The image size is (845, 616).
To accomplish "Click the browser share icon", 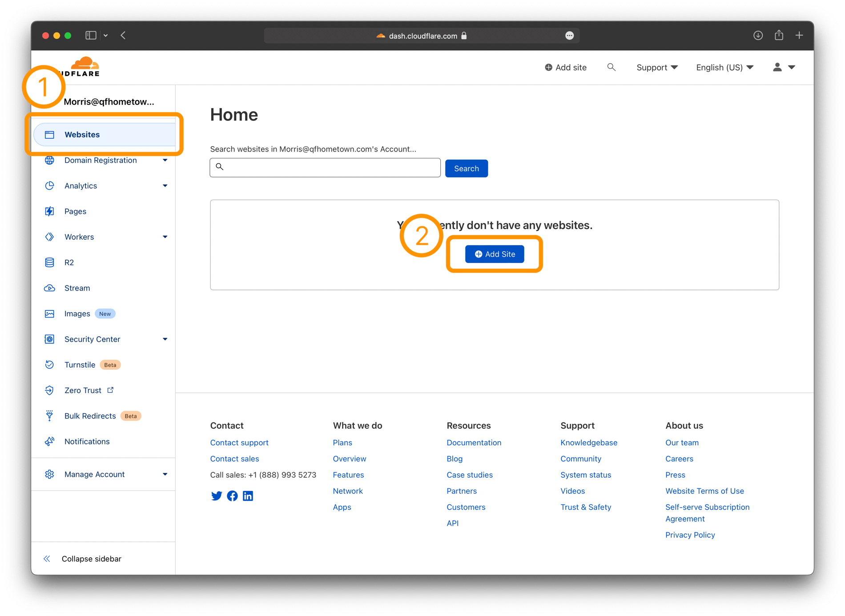I will pyautogui.click(x=779, y=35).
